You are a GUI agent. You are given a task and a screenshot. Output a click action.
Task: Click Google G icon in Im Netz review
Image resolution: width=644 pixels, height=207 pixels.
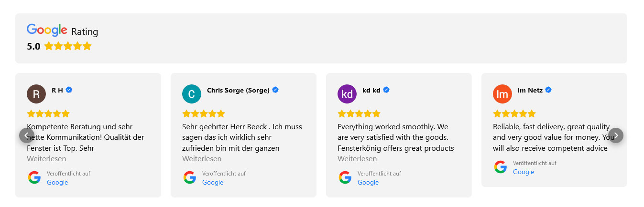click(x=501, y=167)
